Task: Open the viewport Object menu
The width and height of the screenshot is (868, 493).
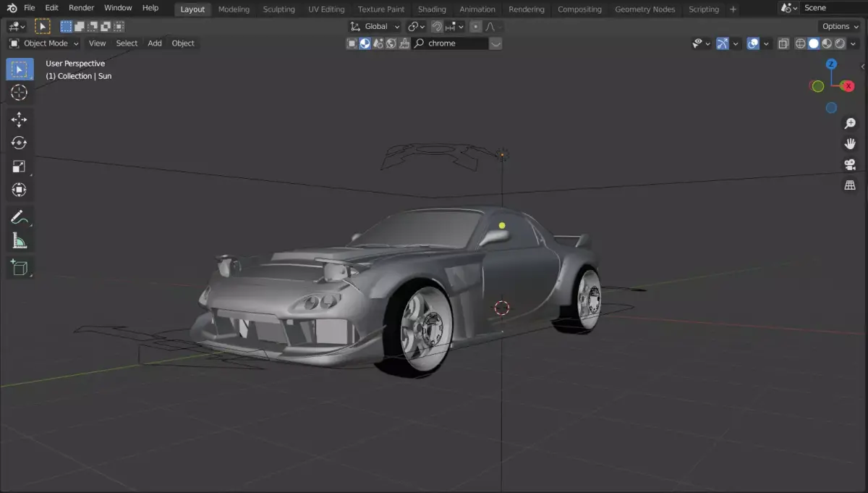Action: 183,43
